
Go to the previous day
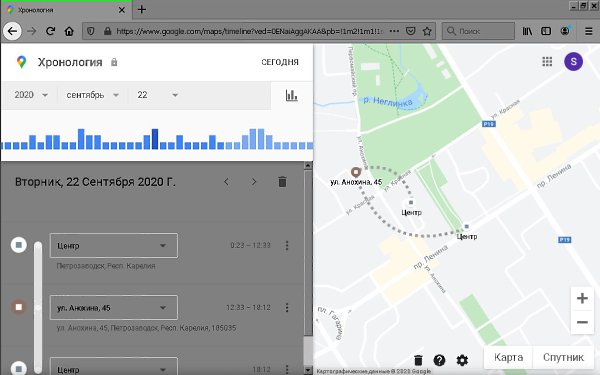[227, 182]
